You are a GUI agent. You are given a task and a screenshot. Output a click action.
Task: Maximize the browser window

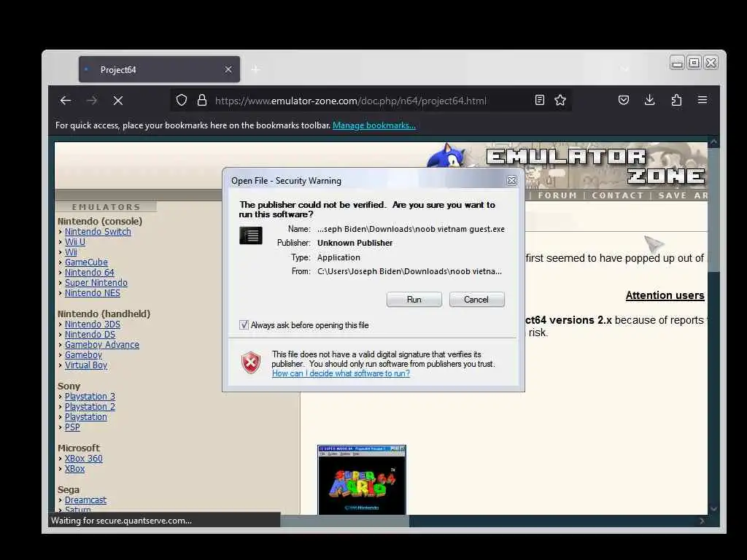coord(694,63)
